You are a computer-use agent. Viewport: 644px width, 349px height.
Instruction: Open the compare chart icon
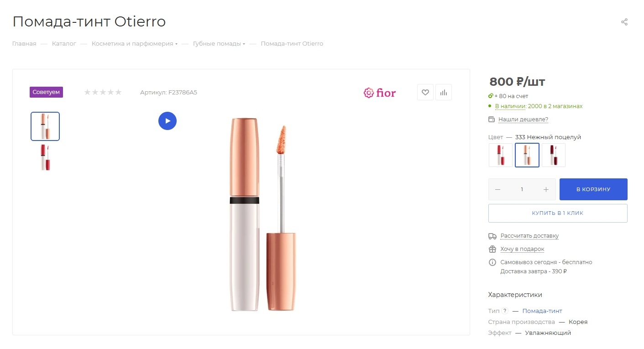444,92
